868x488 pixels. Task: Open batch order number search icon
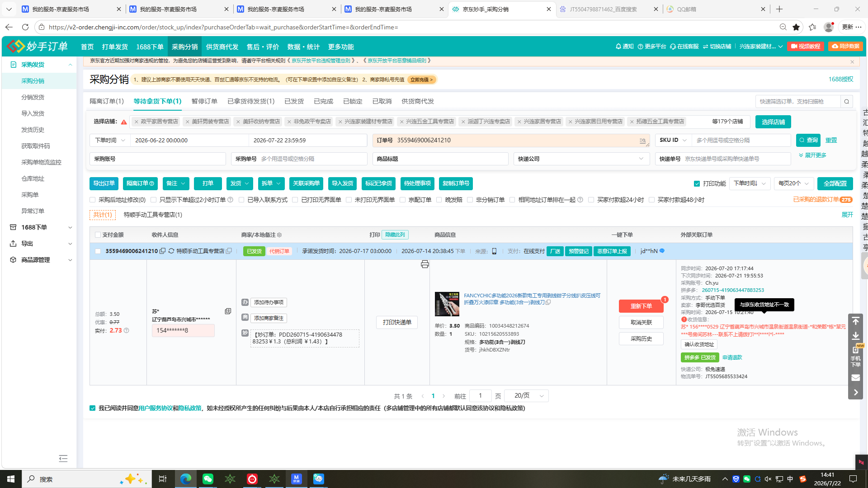point(642,141)
